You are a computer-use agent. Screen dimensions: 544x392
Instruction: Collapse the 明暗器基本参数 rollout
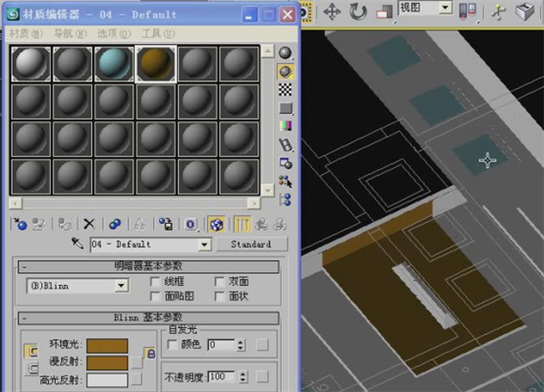148,266
